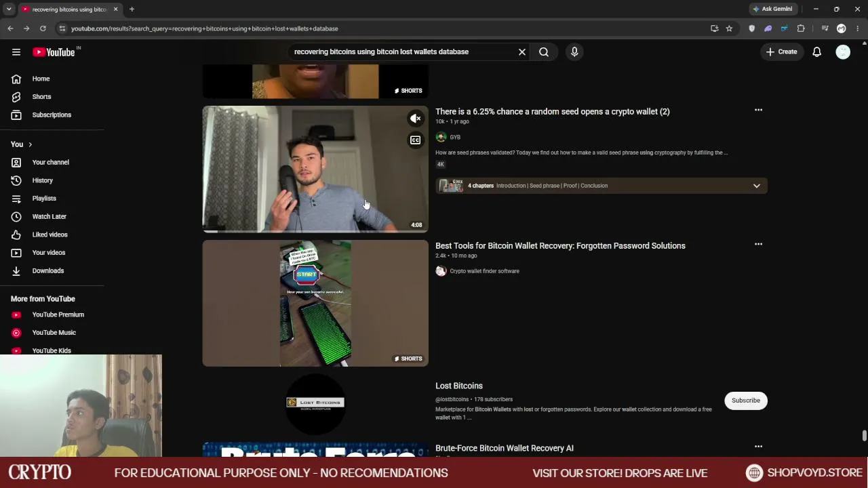The image size is (868, 488).
Task: Expand the 4 chapters dropdown
Action: [757, 186]
